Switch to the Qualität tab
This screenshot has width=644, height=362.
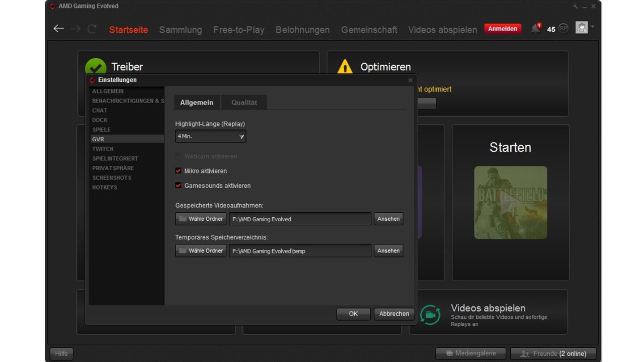[244, 102]
